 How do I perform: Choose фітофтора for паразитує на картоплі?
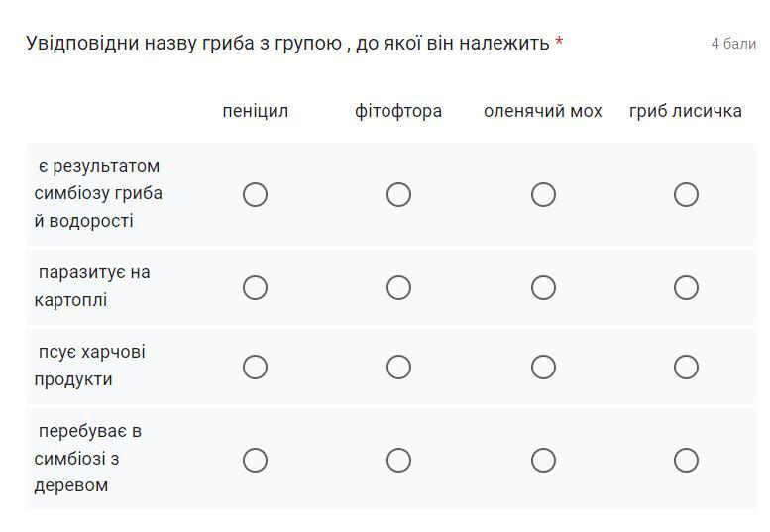click(398, 287)
